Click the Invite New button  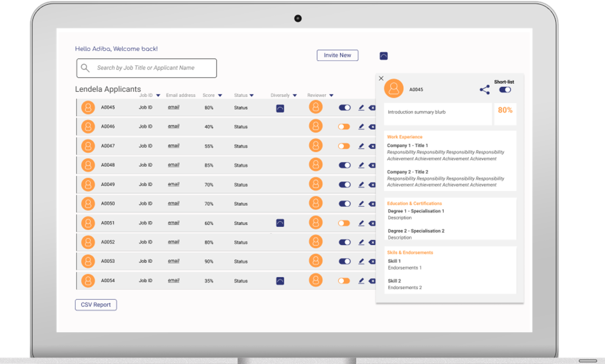click(x=338, y=55)
